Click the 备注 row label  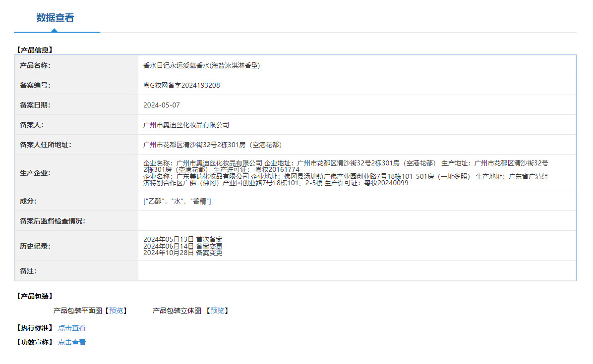click(x=28, y=271)
